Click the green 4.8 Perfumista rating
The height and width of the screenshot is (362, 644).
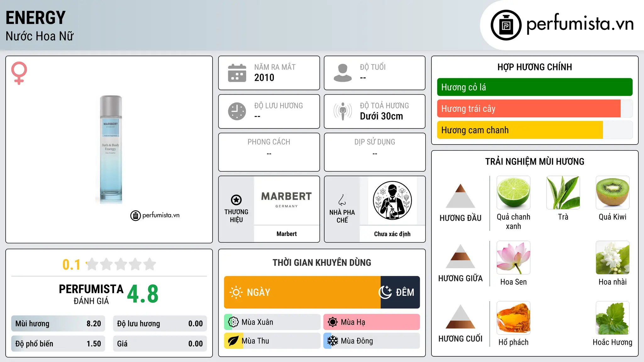pos(143,294)
